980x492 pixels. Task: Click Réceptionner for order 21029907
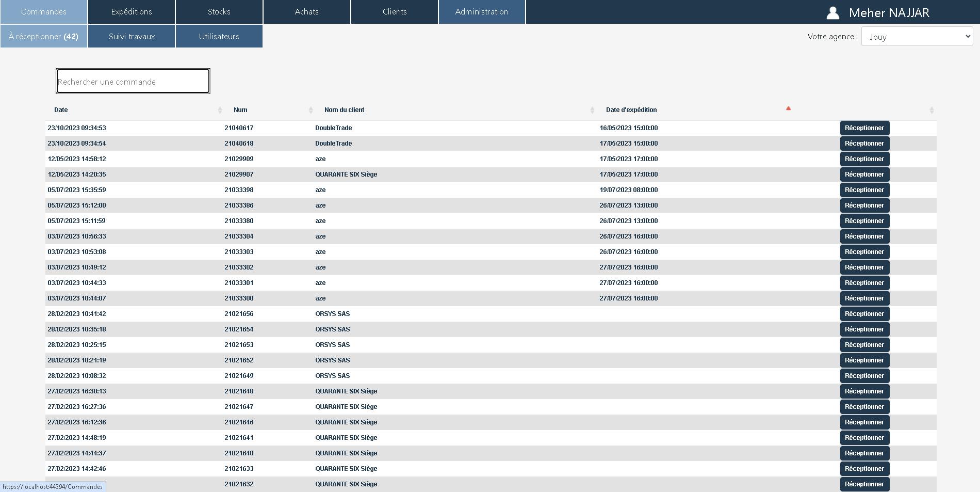pyautogui.click(x=864, y=174)
